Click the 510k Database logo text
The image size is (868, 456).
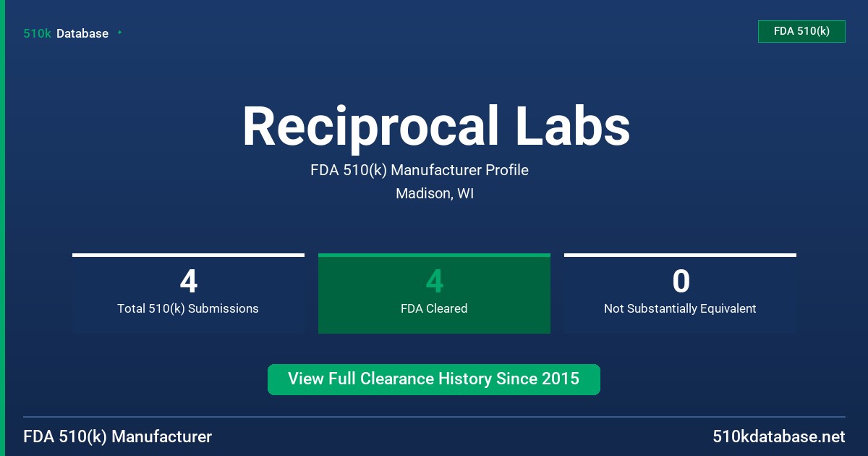click(66, 33)
